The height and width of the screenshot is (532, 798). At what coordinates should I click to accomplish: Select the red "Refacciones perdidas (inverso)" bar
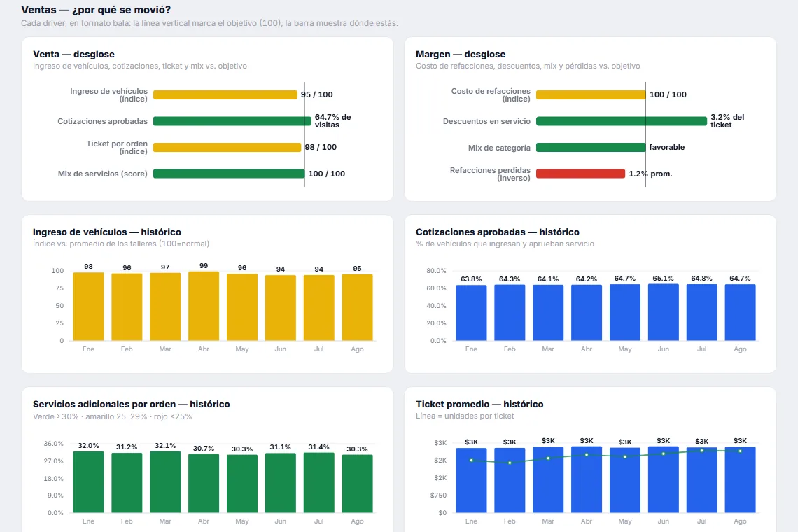(x=581, y=174)
